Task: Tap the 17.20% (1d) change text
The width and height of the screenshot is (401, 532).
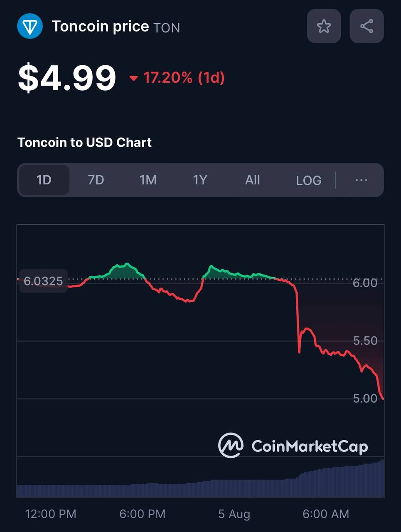Action: (184, 78)
